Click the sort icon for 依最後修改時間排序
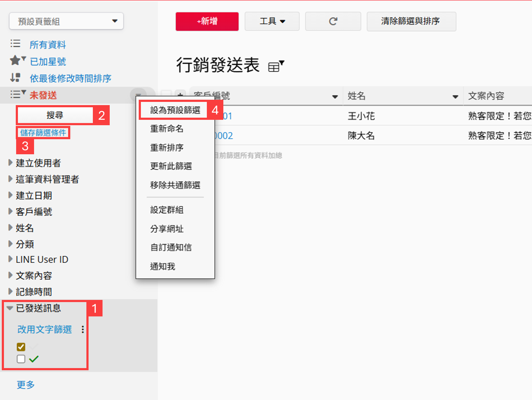 [x=15, y=77]
